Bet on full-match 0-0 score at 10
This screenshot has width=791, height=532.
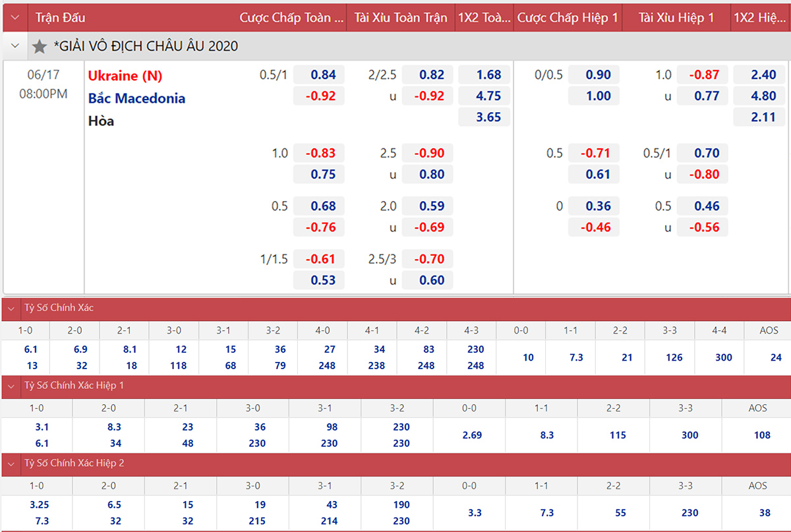[x=528, y=357]
